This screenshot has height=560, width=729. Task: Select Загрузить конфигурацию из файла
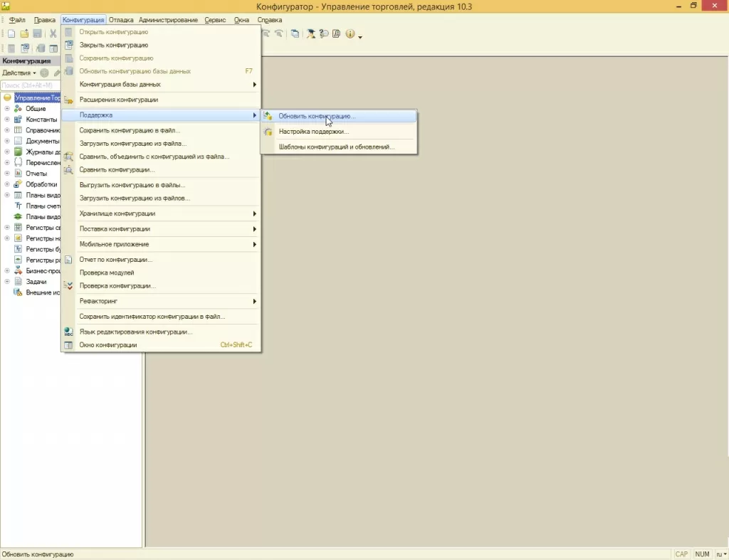pos(161,144)
